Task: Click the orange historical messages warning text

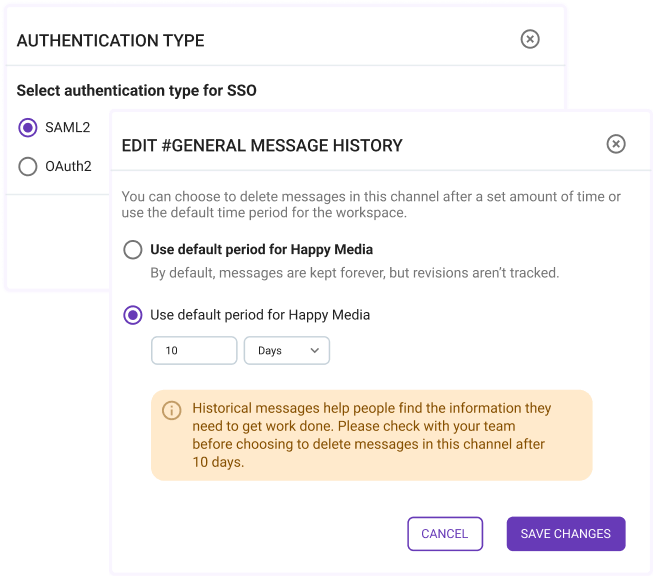Action: [x=370, y=436]
